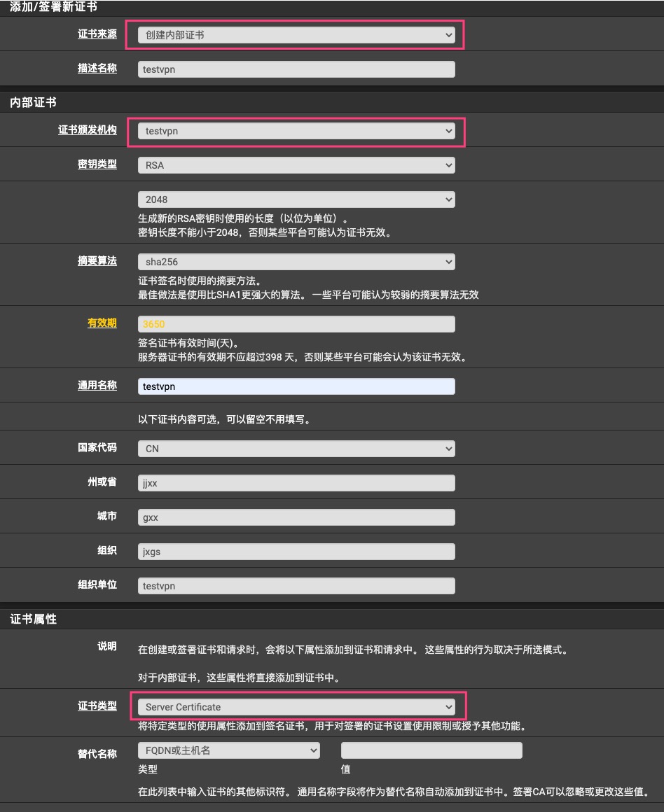This screenshot has width=664, height=812.
Task: Expand the 证书颁发机构 dropdown
Action: pos(296,131)
